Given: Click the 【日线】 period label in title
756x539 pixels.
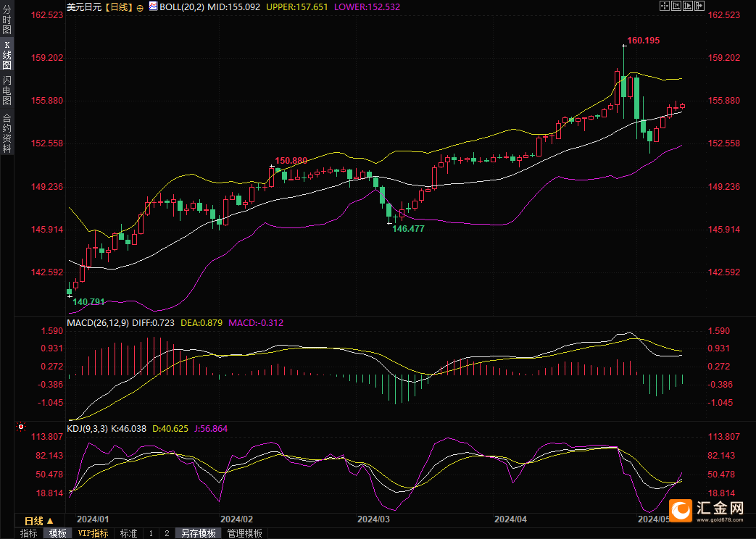Looking at the screenshot, I should tap(119, 7).
